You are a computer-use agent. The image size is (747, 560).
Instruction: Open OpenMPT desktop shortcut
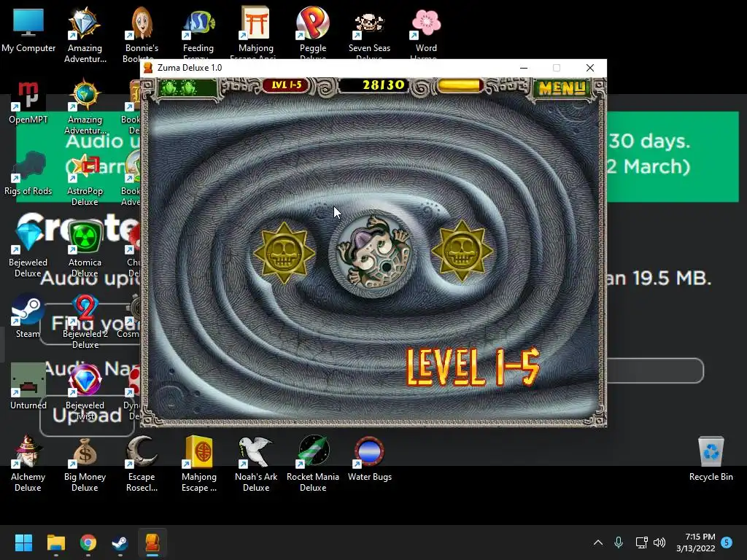click(x=28, y=102)
